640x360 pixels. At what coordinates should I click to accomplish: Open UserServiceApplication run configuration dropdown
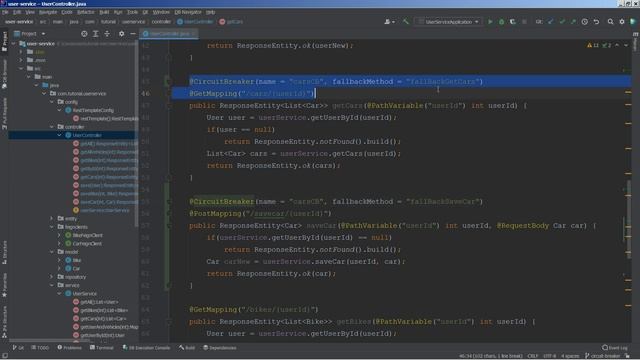pos(449,22)
